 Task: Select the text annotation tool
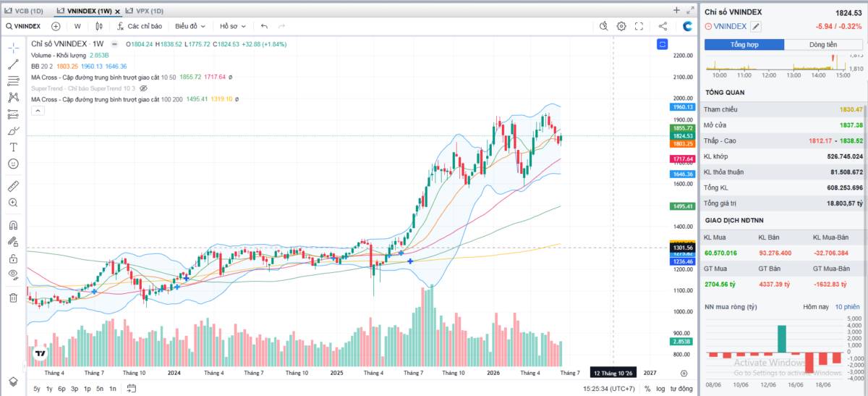pyautogui.click(x=13, y=147)
